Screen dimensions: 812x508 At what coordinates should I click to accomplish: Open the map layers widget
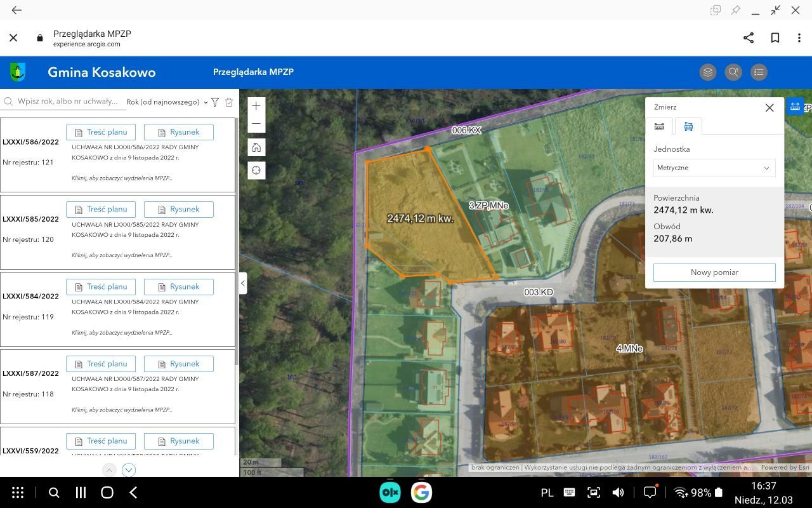tap(708, 72)
